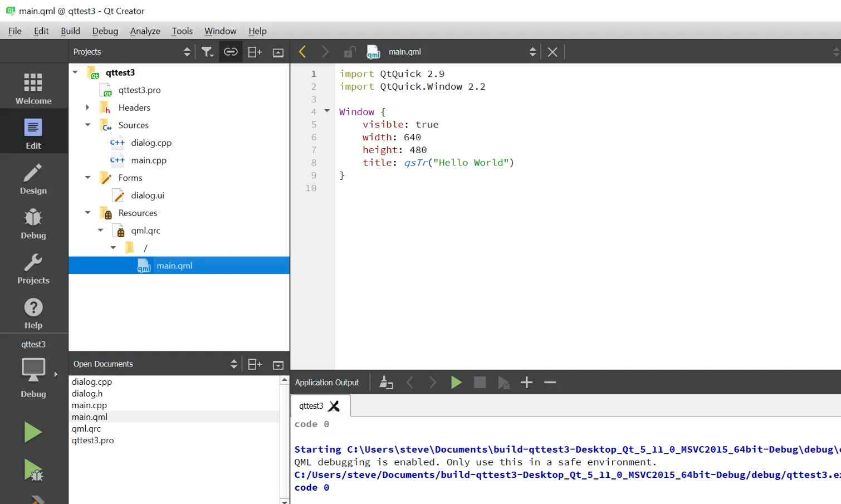This screenshot has width=841, height=504.
Task: Toggle synchronize with editor link icon
Action: point(231,51)
